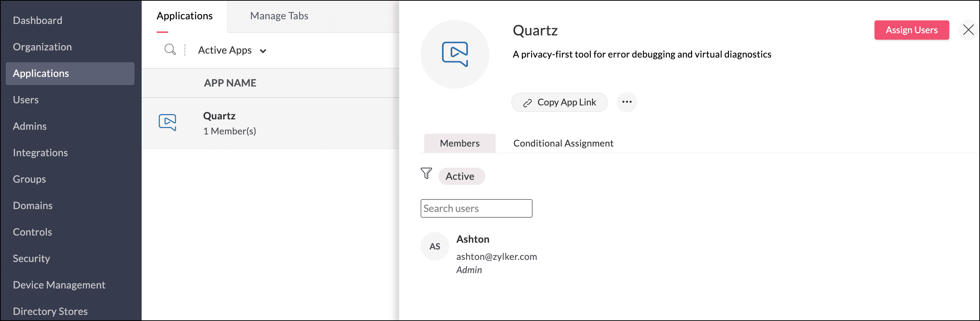Open the Integrations sidebar item
Image resolution: width=980 pixels, height=321 pixels.
pos(40,153)
